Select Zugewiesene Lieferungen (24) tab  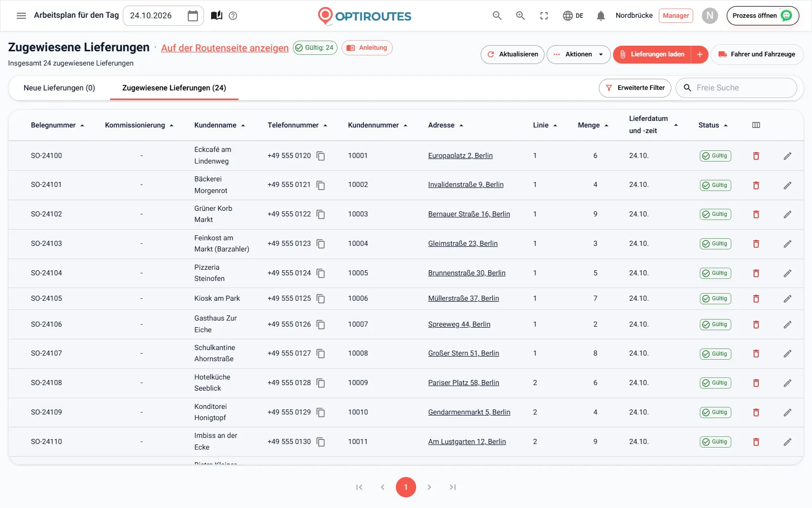click(x=174, y=88)
